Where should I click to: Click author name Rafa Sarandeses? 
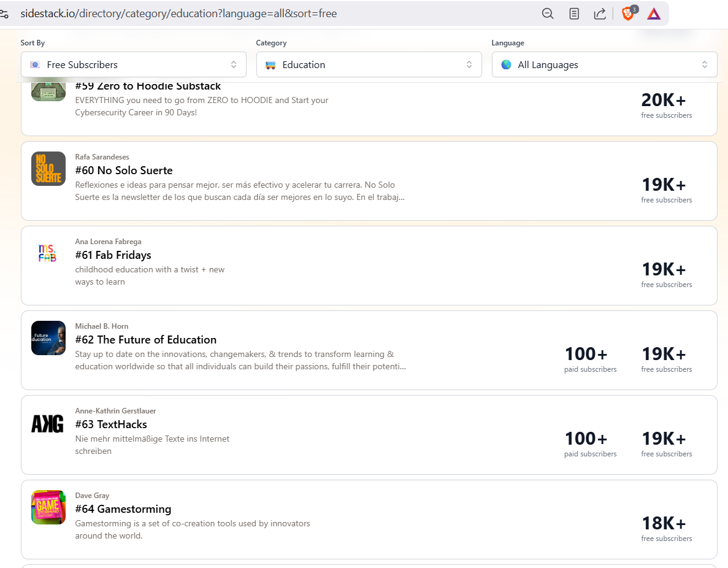(x=102, y=157)
